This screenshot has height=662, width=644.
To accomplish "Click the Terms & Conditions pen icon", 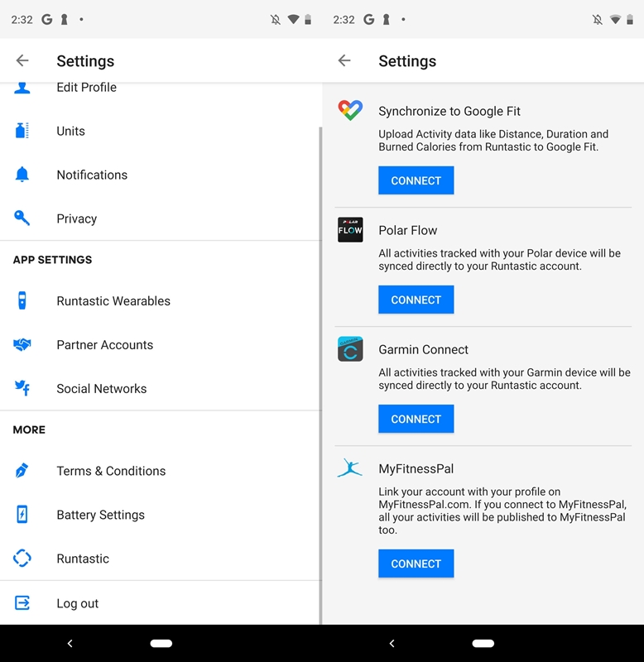I will (x=22, y=470).
